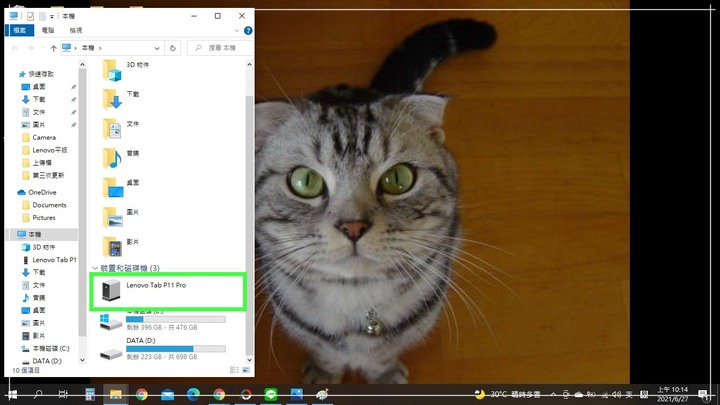Collapse the 裝置和磁碟機 (3) group
Image resolution: width=720 pixels, height=405 pixels.
click(95, 268)
